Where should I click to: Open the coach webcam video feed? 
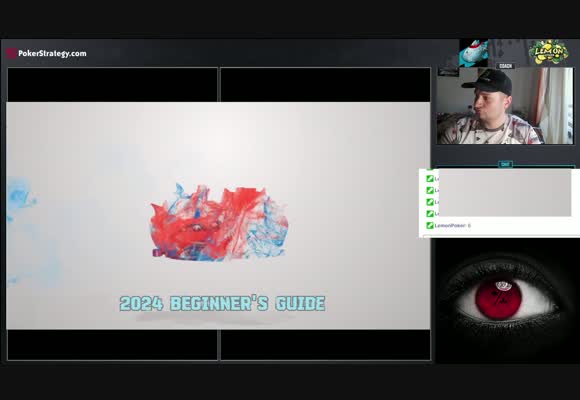505,106
